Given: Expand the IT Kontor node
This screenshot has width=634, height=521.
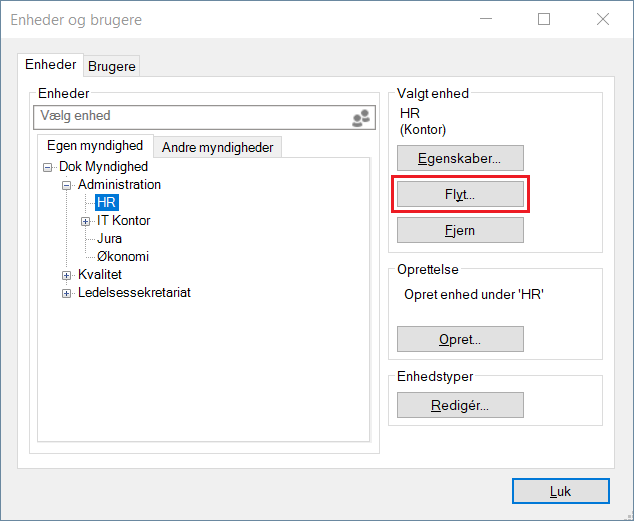Looking at the screenshot, I should coord(86,221).
